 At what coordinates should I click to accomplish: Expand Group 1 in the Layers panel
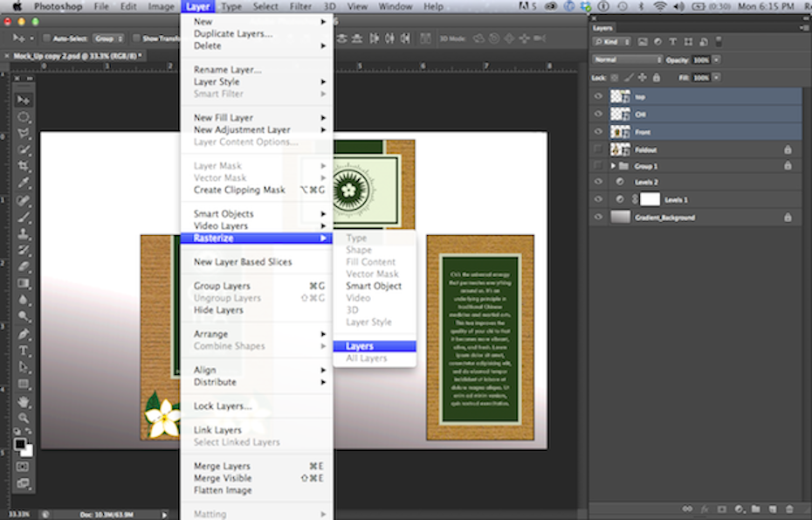[612, 166]
